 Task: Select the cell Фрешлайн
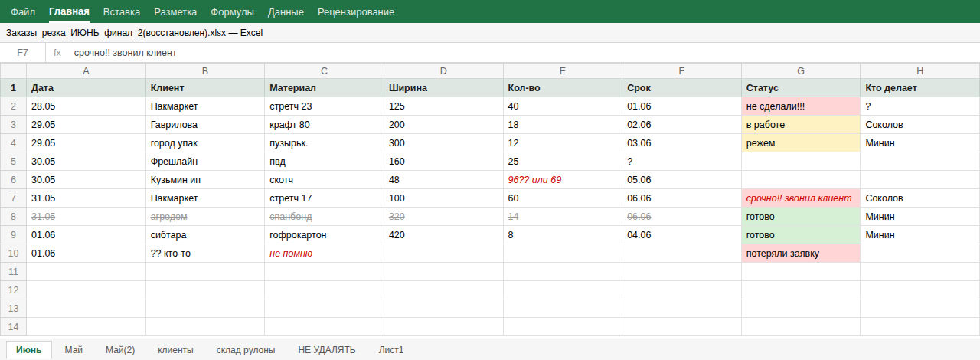205,162
